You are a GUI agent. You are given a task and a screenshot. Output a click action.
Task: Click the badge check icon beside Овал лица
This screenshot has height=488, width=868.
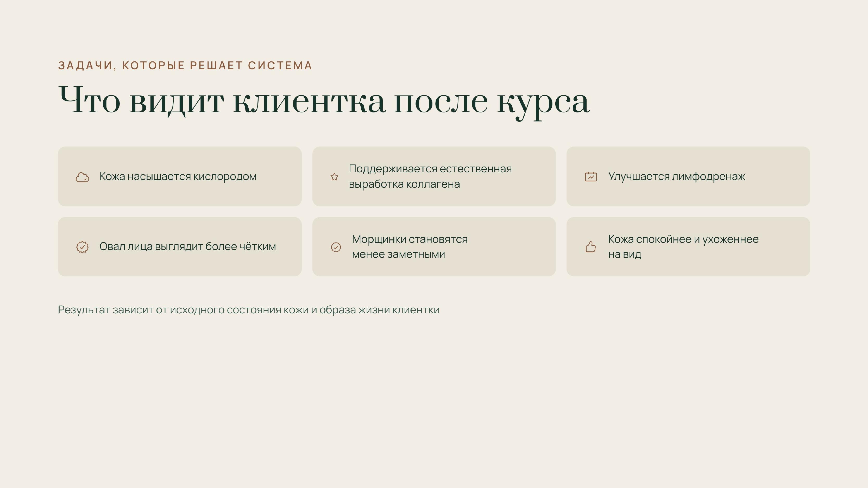82,247
